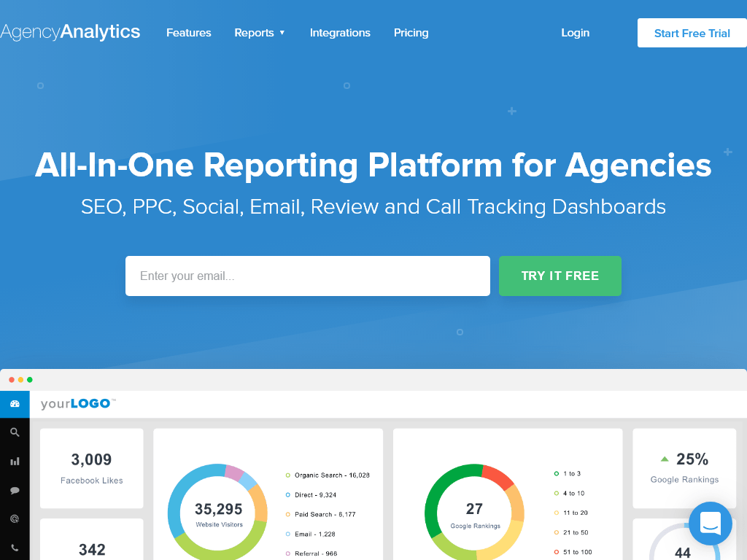Click the TRY IT FREE button

click(560, 276)
